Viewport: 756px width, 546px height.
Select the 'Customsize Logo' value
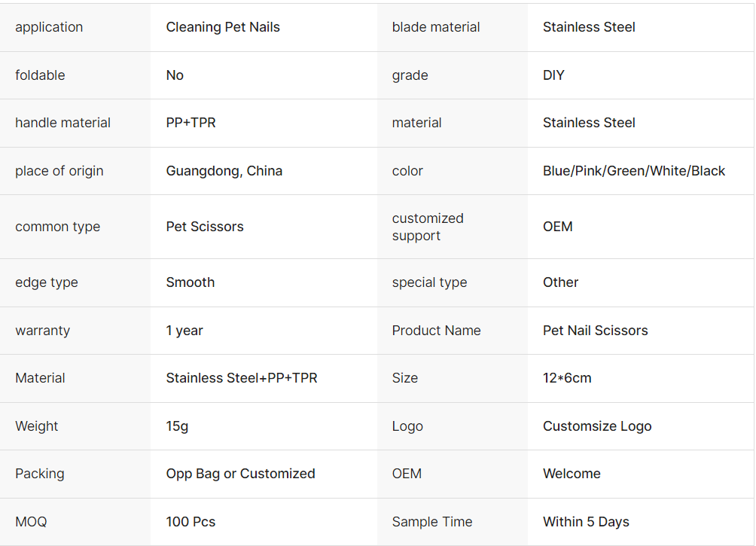(x=597, y=426)
